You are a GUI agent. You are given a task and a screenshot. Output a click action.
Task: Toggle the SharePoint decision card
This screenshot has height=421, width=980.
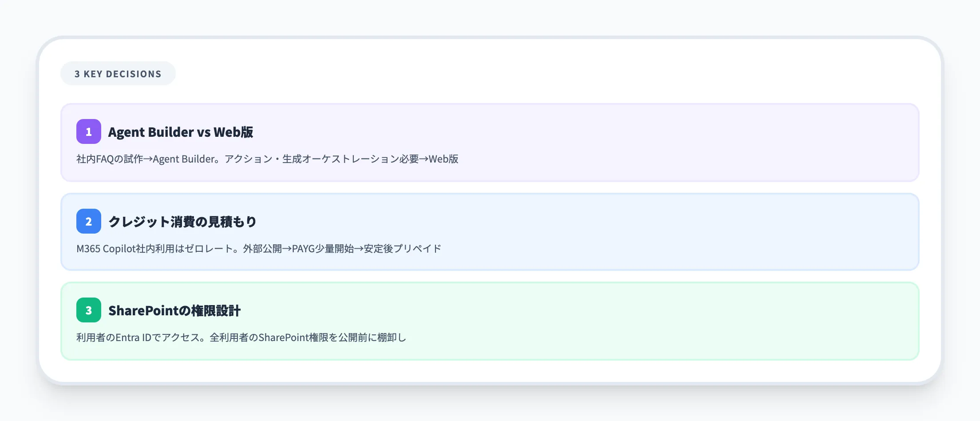488,321
